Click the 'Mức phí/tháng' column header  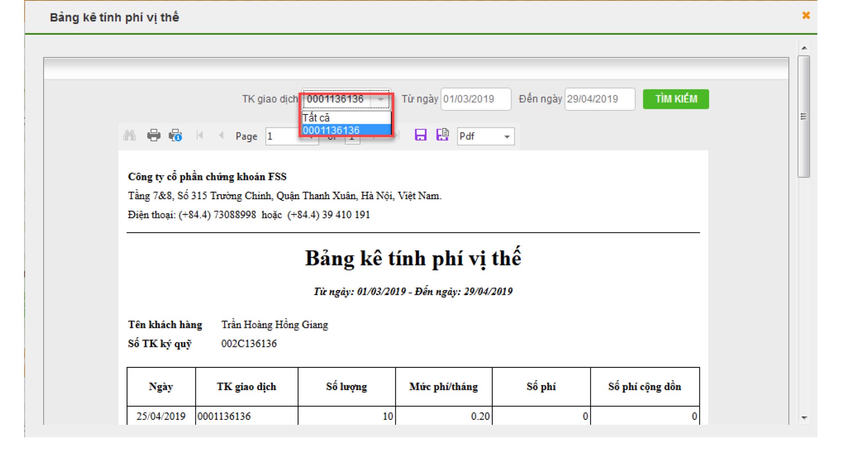point(444,387)
